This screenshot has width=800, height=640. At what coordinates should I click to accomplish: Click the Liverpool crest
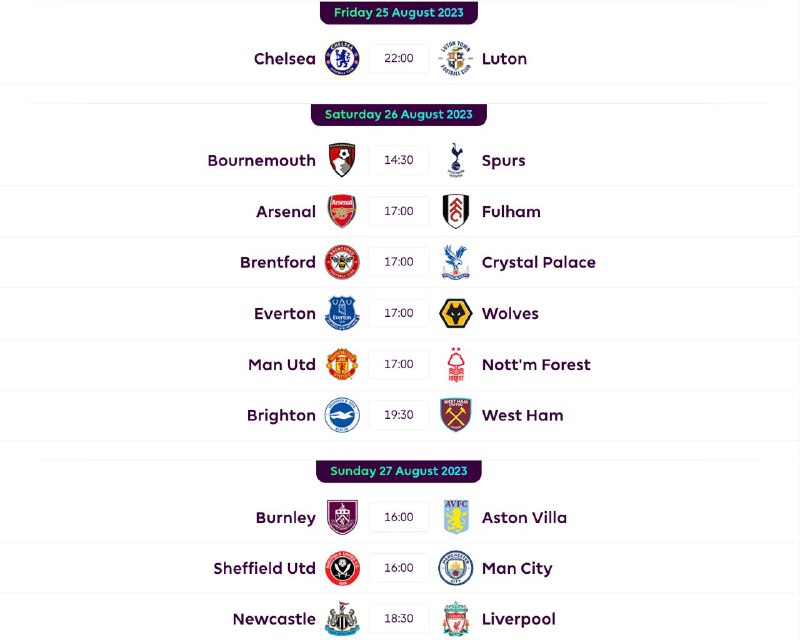(455, 620)
